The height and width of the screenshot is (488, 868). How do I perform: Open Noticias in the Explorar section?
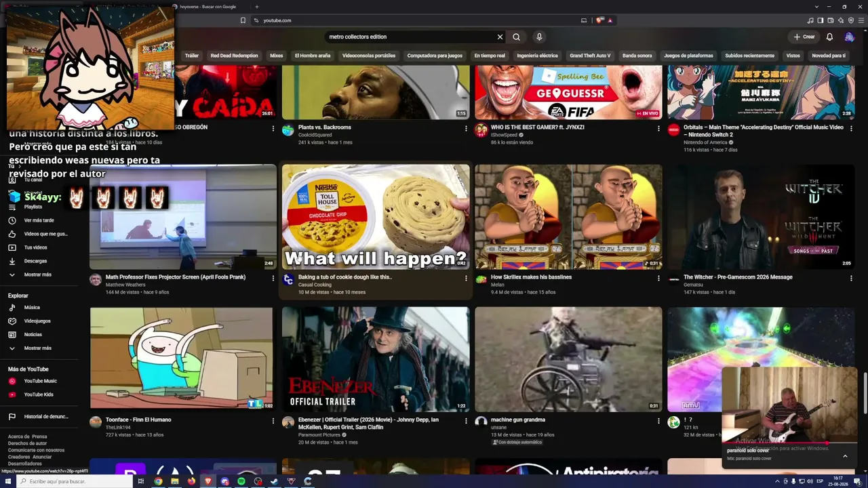(39, 335)
